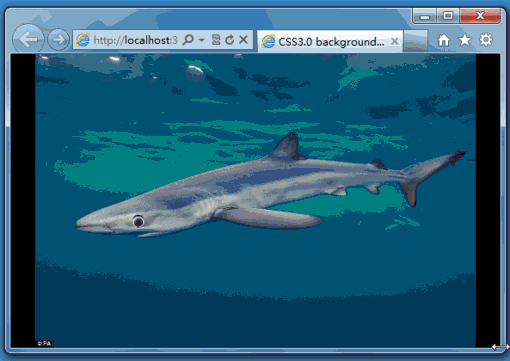Click the Forward navigation arrow
This screenshot has width=510, height=361.
point(58,40)
